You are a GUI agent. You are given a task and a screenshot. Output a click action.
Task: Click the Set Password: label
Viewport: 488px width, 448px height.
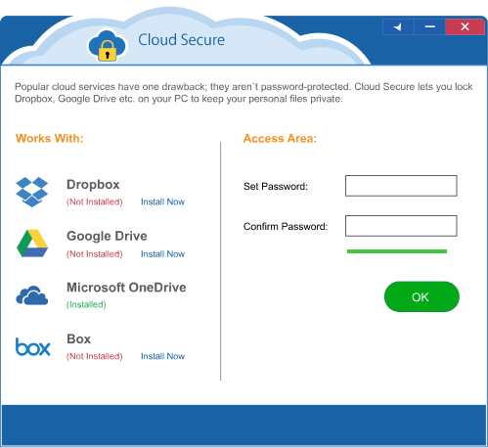276,186
